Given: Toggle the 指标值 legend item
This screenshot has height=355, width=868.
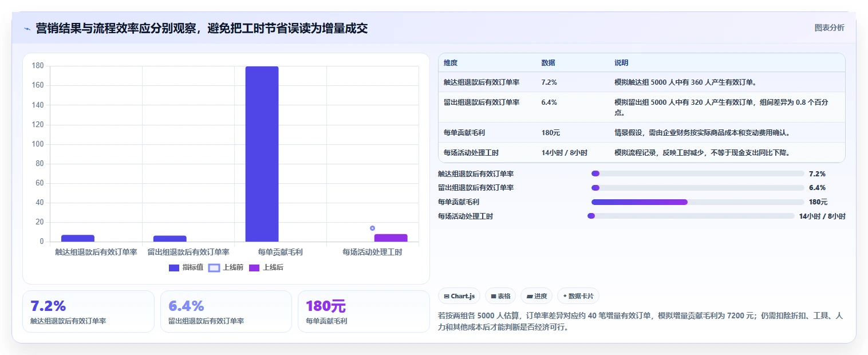Looking at the screenshot, I should click(186, 267).
